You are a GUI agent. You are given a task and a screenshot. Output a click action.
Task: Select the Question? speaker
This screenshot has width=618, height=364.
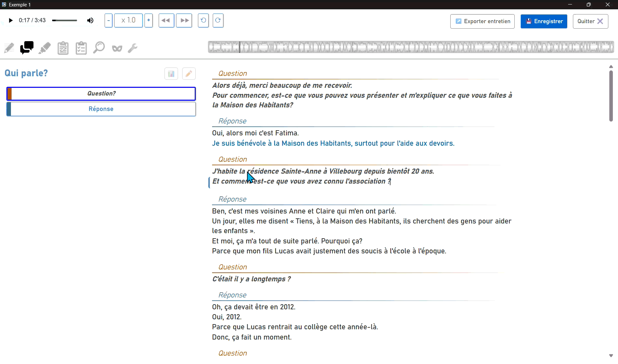pyautogui.click(x=101, y=94)
